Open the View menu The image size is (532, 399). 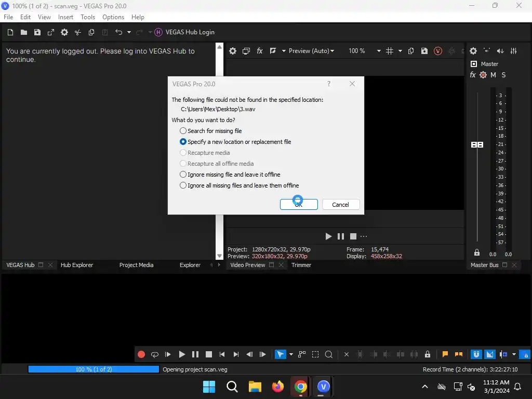pos(44,17)
